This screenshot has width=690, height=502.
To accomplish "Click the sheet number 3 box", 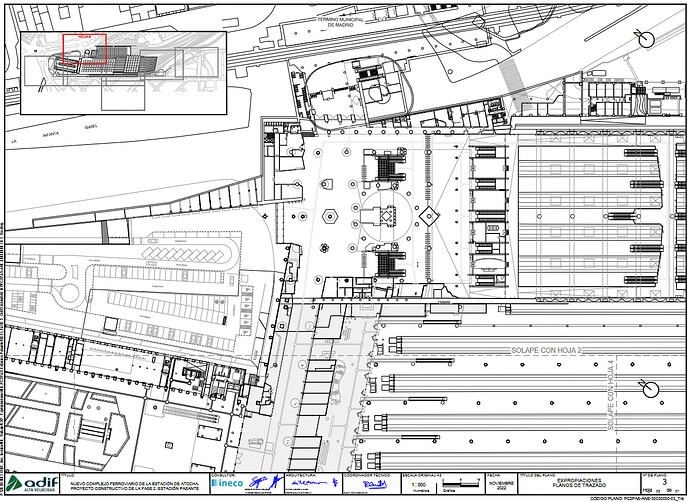I will (664, 484).
